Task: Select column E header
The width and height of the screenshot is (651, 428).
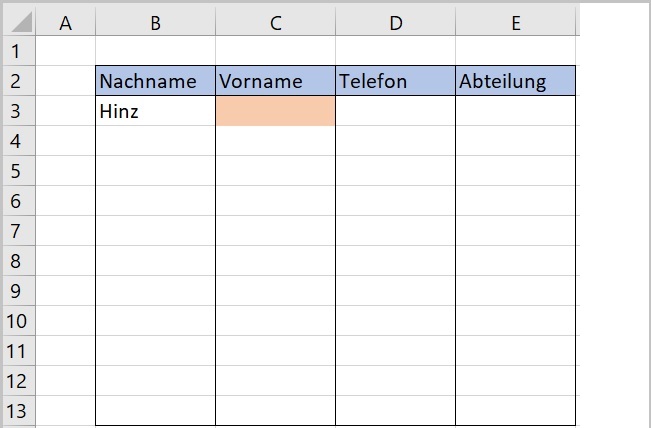Action: click(x=515, y=22)
